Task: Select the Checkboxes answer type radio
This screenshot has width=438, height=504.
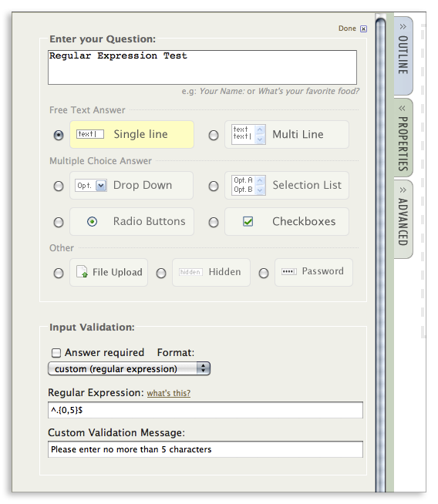Action: (214, 222)
